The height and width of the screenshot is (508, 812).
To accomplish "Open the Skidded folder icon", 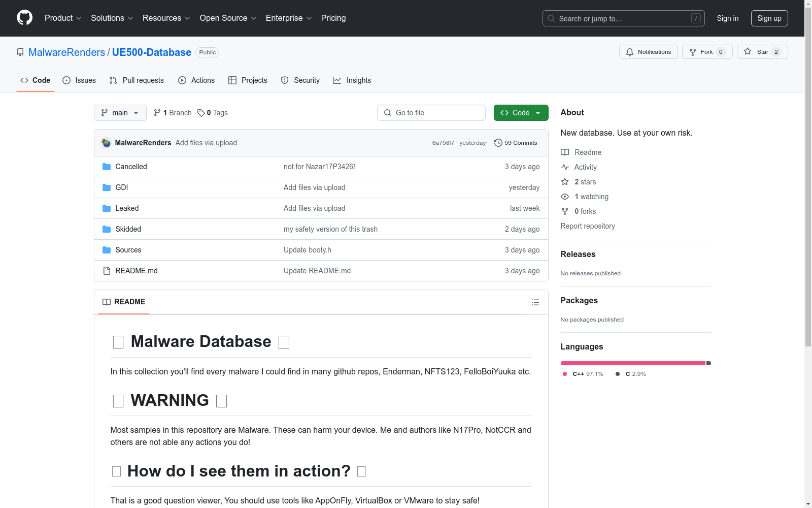I will click(x=107, y=229).
